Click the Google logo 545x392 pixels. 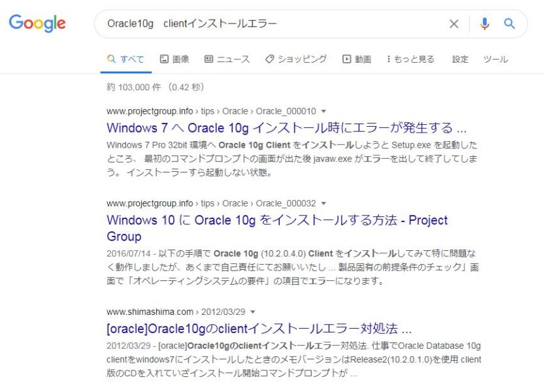click(x=37, y=24)
